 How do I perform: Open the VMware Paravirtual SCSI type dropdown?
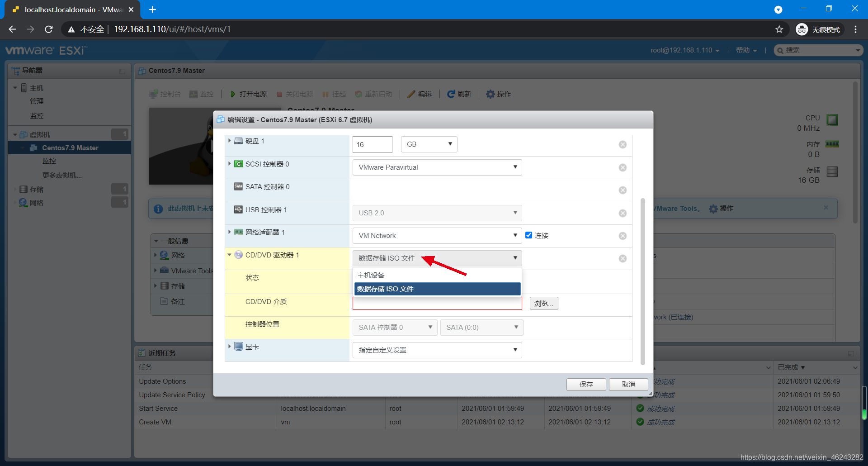437,167
